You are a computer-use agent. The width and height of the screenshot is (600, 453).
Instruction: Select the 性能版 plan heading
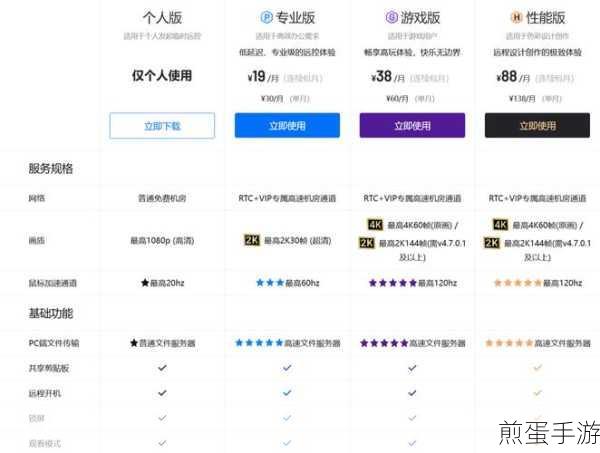pos(546,18)
